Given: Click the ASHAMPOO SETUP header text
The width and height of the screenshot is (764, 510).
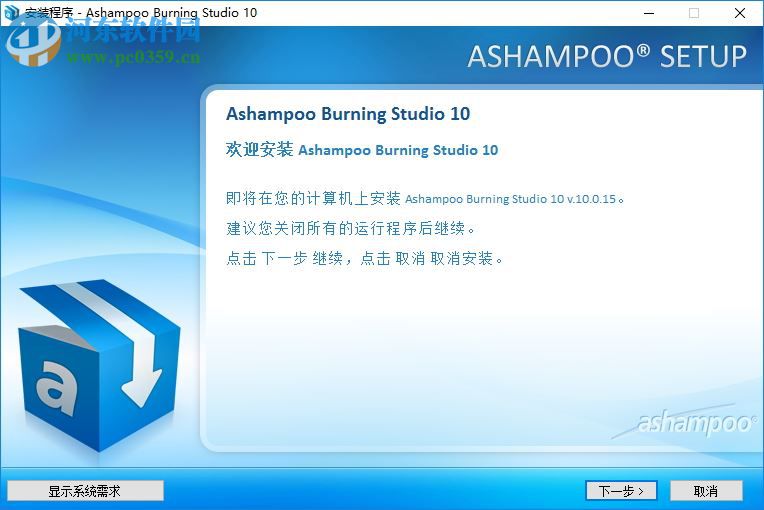Looking at the screenshot, I should [x=607, y=57].
